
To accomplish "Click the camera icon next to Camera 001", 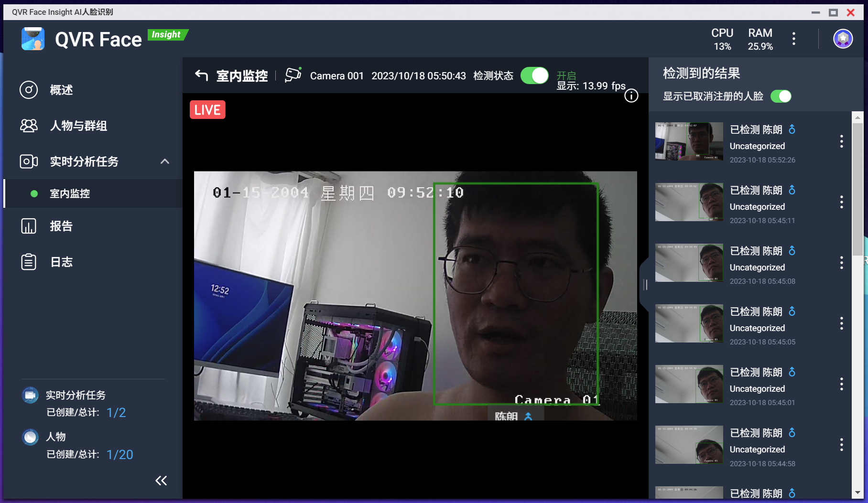I will (x=293, y=75).
